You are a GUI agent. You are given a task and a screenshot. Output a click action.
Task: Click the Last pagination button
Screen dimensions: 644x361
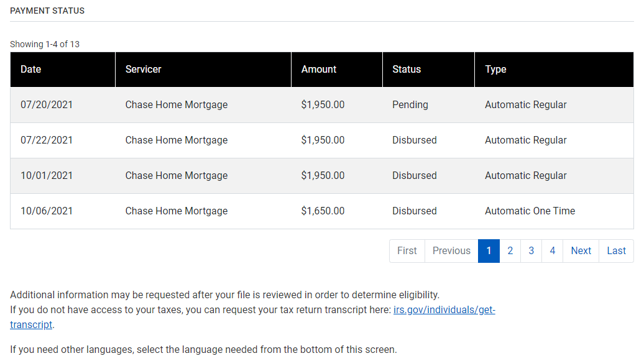point(616,250)
